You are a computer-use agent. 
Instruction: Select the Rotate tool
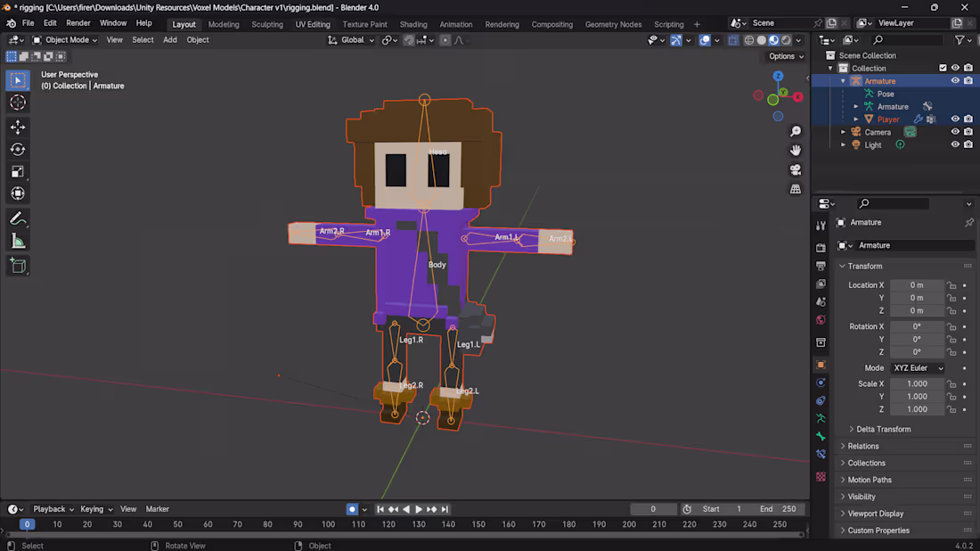coord(17,150)
